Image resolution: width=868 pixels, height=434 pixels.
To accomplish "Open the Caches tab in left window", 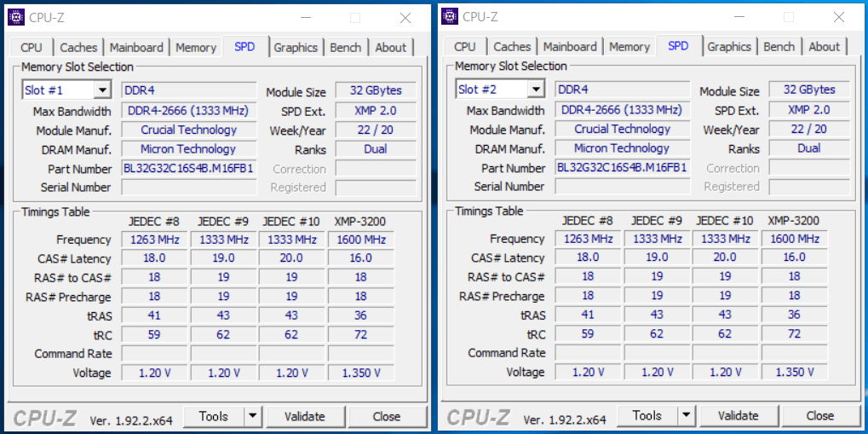I will [x=78, y=48].
